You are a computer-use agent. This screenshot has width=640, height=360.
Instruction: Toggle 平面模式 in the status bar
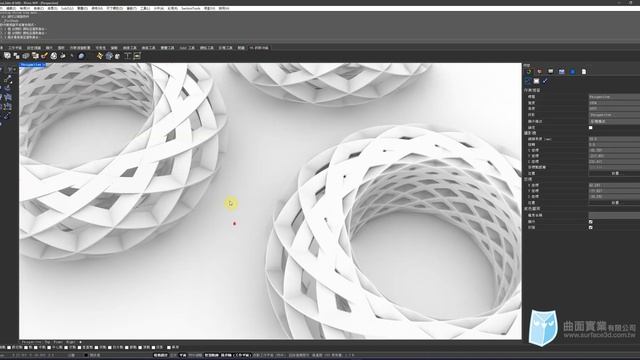coord(183,355)
